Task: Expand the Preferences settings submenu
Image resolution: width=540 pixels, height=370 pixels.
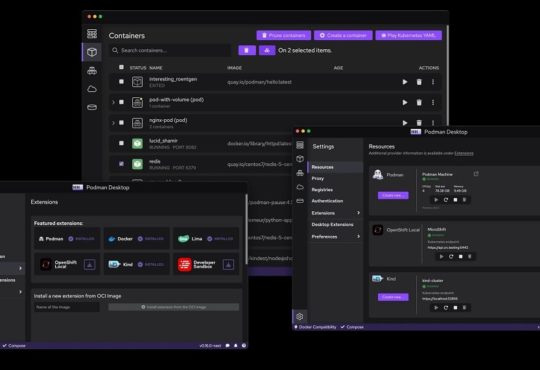Action: (x=358, y=236)
